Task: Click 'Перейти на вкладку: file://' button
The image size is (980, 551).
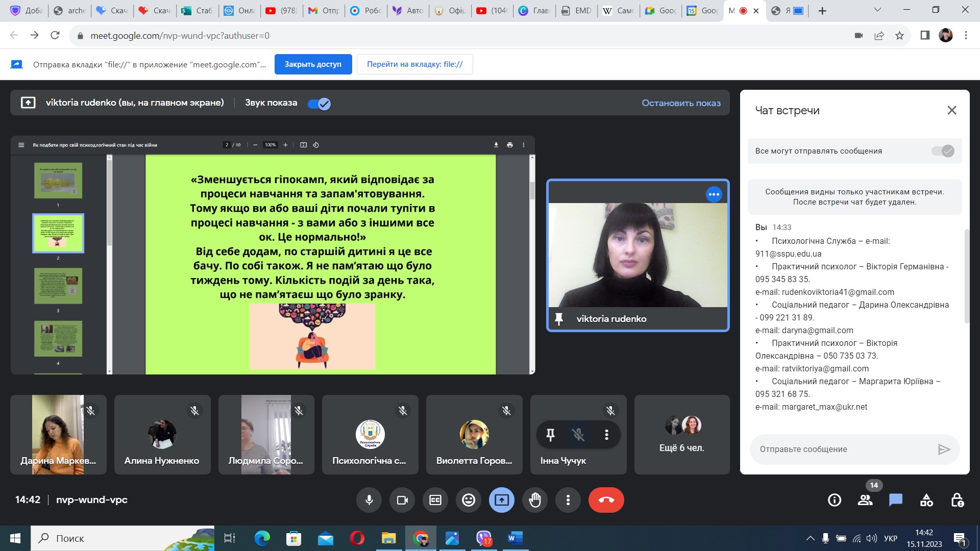Action: point(414,64)
